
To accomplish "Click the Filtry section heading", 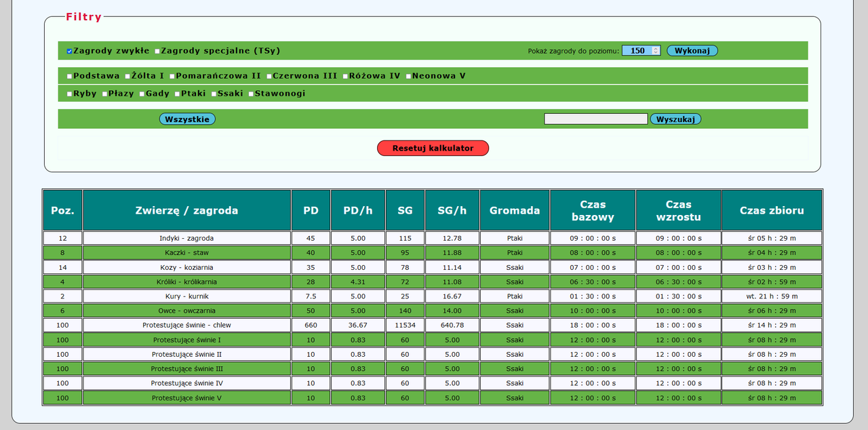I will (83, 17).
